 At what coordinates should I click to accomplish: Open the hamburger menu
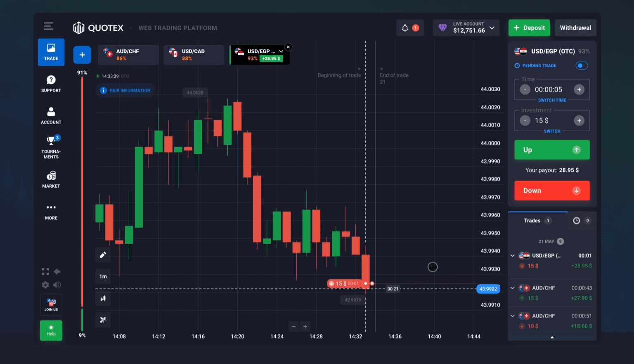(x=48, y=26)
